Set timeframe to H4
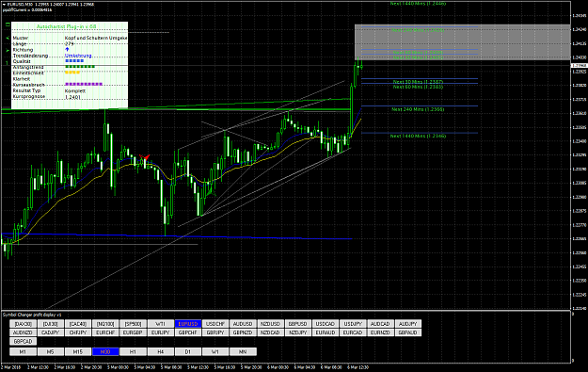Screen dimensions: 588x372 (x=161, y=351)
